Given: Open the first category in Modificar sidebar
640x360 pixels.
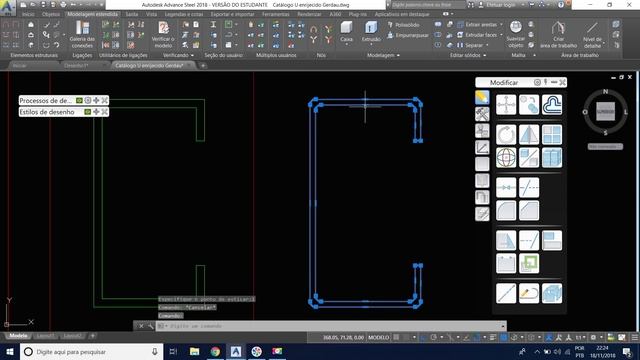Looking at the screenshot, I should point(482,97).
